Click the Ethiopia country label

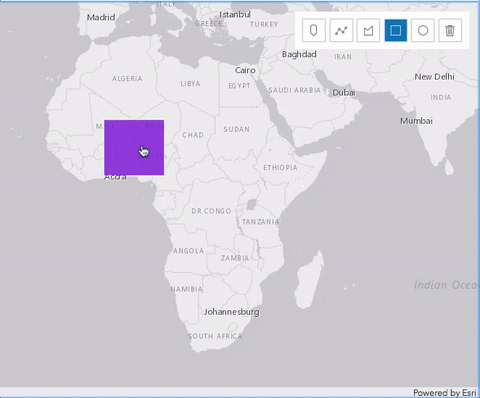click(x=280, y=168)
